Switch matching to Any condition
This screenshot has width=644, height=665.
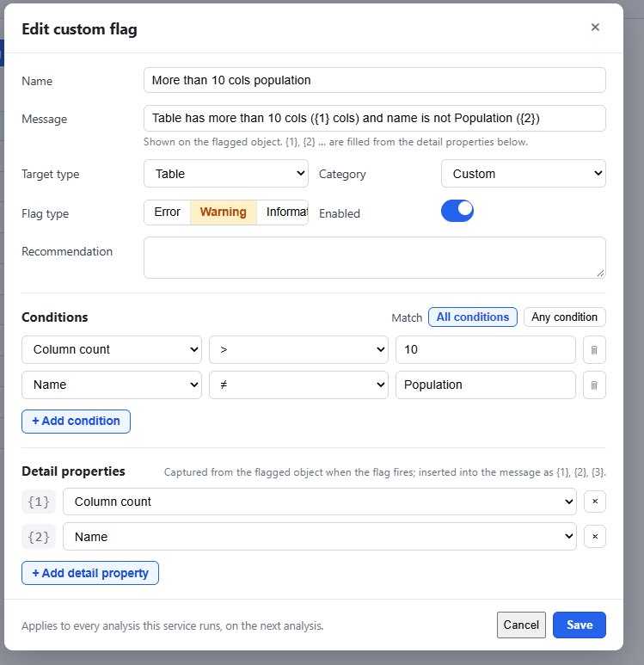click(564, 317)
